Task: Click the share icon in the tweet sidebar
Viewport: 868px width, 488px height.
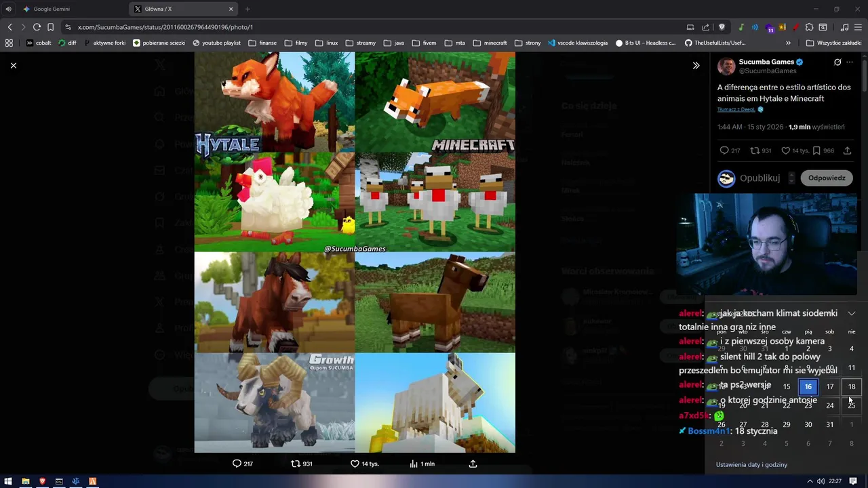Action: pos(847,150)
